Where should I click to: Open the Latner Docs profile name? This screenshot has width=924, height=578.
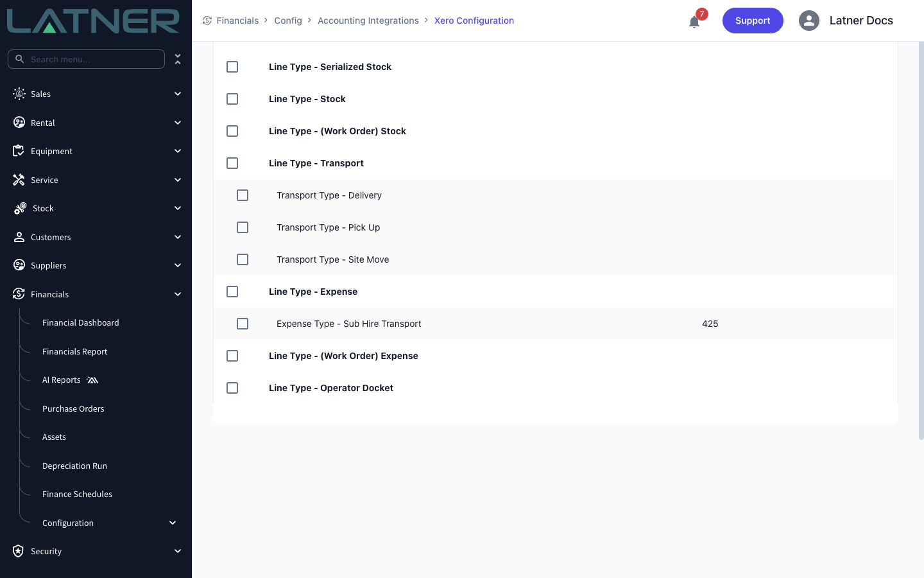tap(861, 21)
